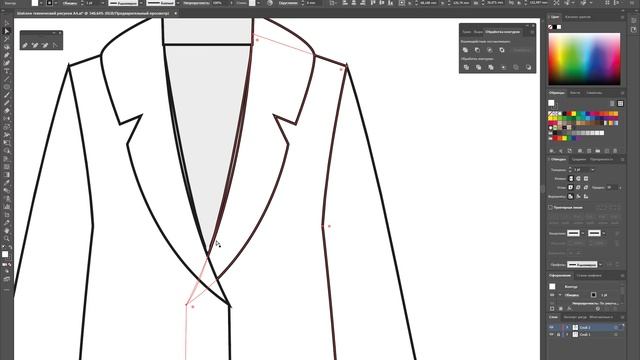The height and width of the screenshot is (360, 640).
Task: Click the Outline pathfinder icon
Action: [516, 67]
